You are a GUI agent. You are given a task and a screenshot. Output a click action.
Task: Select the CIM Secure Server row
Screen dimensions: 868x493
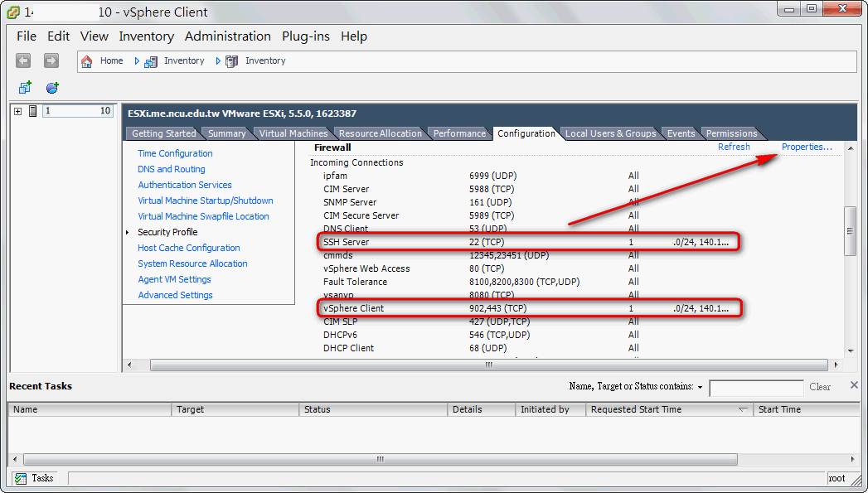[x=482, y=215]
